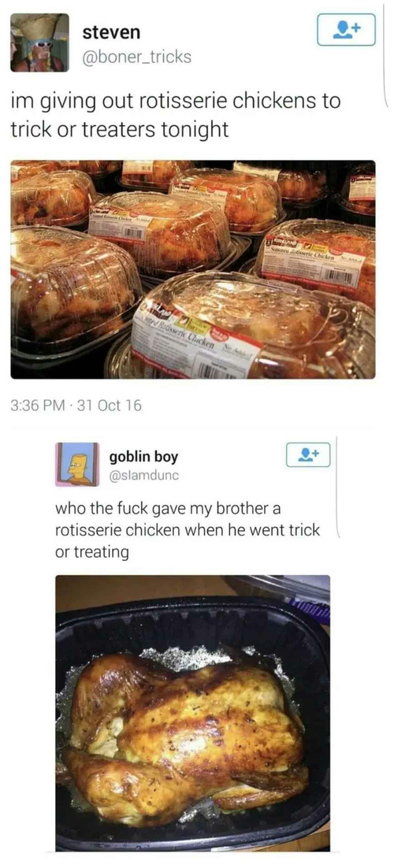
Task: View the single rotisserie chicken photo
Action: (x=193, y=713)
